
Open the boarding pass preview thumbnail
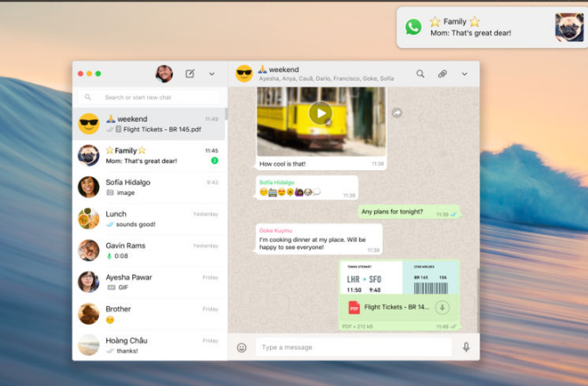399,277
